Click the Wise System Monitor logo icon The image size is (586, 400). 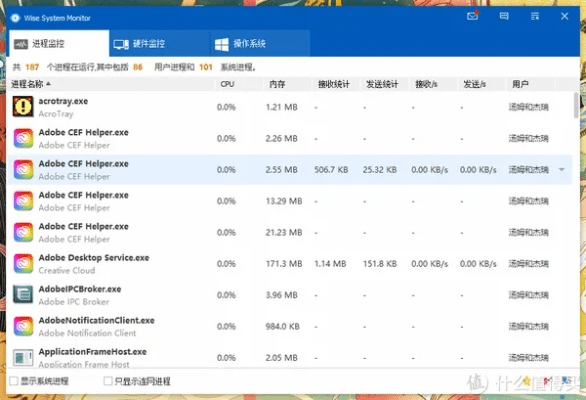coord(15,18)
